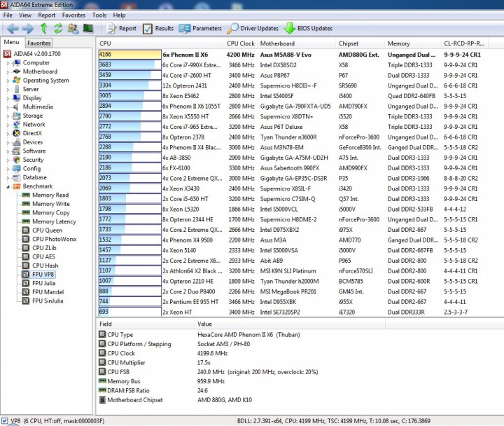Click the Forward navigation arrow
504x426 pixels.
[27, 29]
